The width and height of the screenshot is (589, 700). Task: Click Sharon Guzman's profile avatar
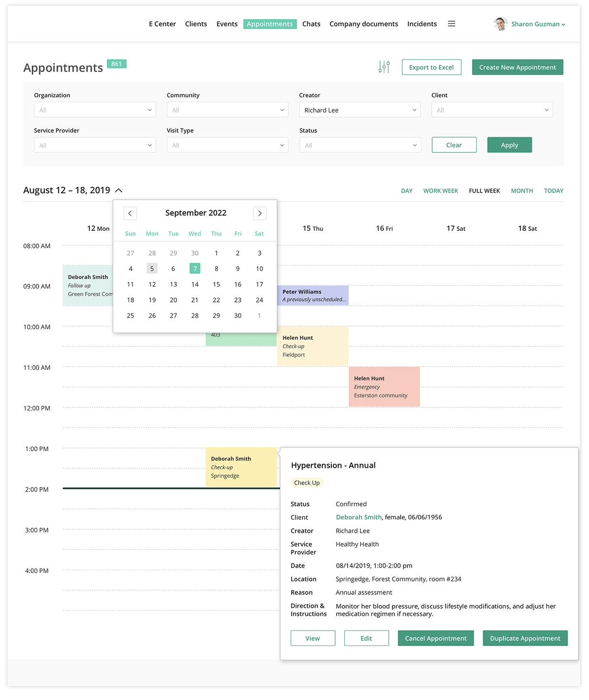tap(500, 24)
